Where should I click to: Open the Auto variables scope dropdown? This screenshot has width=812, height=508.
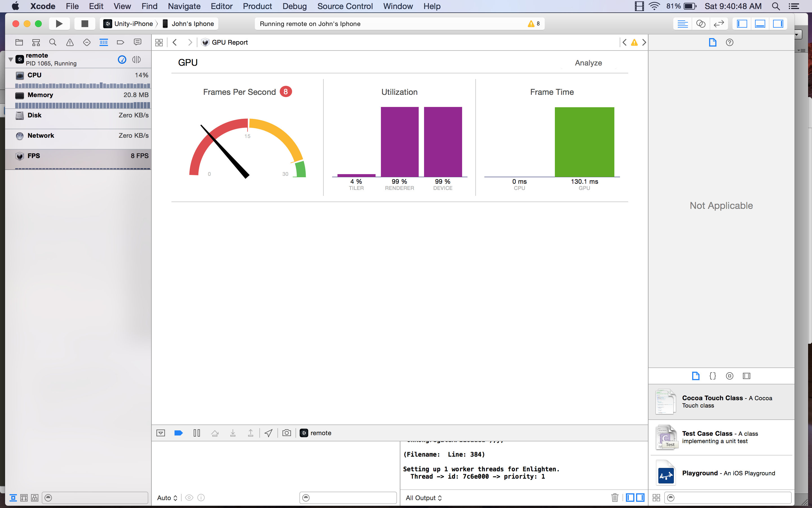[167, 498]
